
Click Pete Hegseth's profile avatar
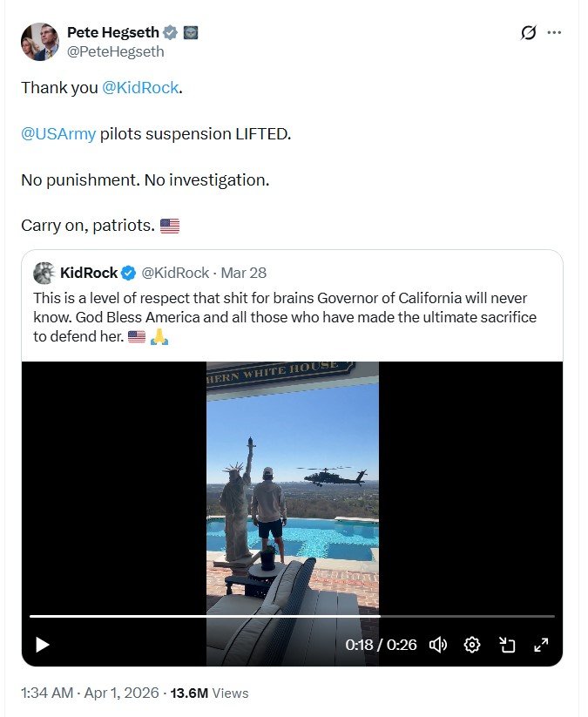pyautogui.click(x=39, y=42)
